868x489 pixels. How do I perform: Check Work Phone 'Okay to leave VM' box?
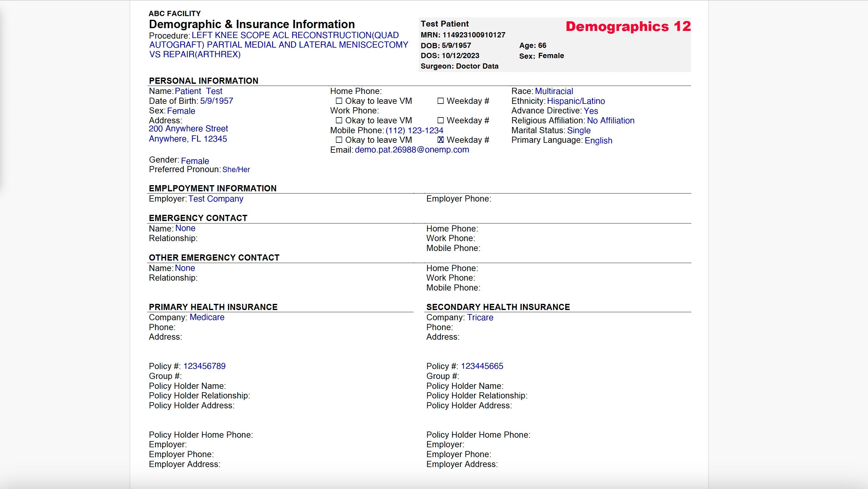(339, 120)
